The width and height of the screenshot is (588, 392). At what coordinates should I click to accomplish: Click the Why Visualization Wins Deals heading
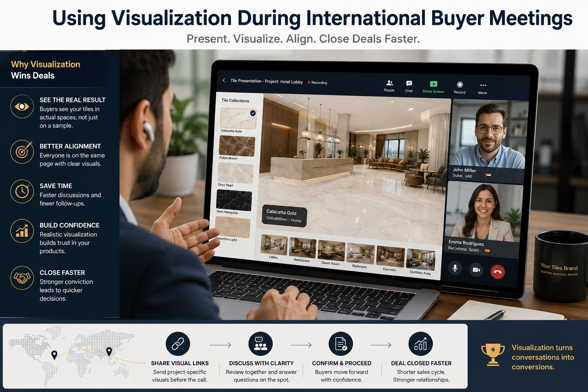pos(46,70)
